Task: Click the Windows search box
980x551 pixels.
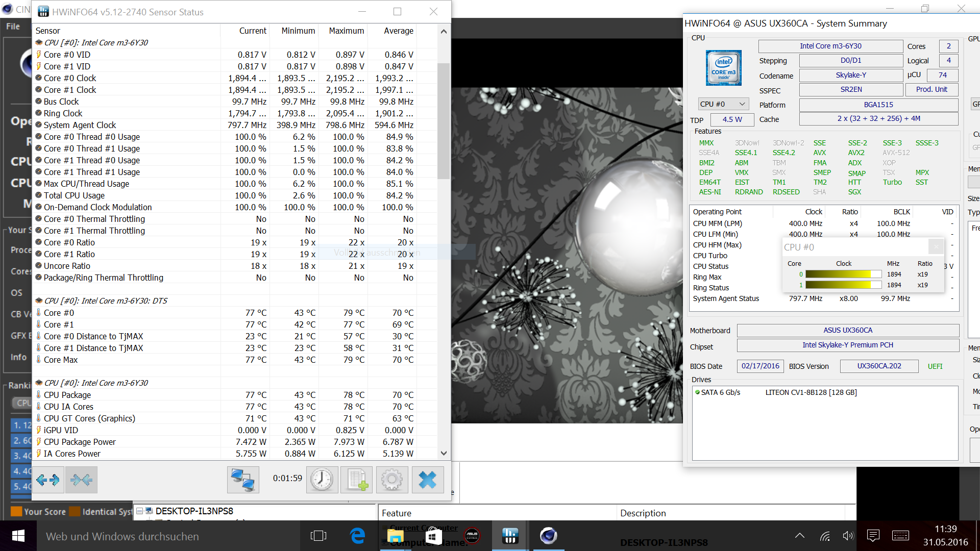Action: 122,537
